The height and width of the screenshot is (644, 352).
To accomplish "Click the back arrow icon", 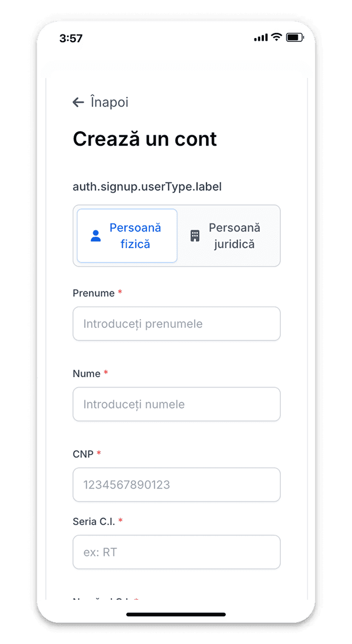I will (x=78, y=102).
